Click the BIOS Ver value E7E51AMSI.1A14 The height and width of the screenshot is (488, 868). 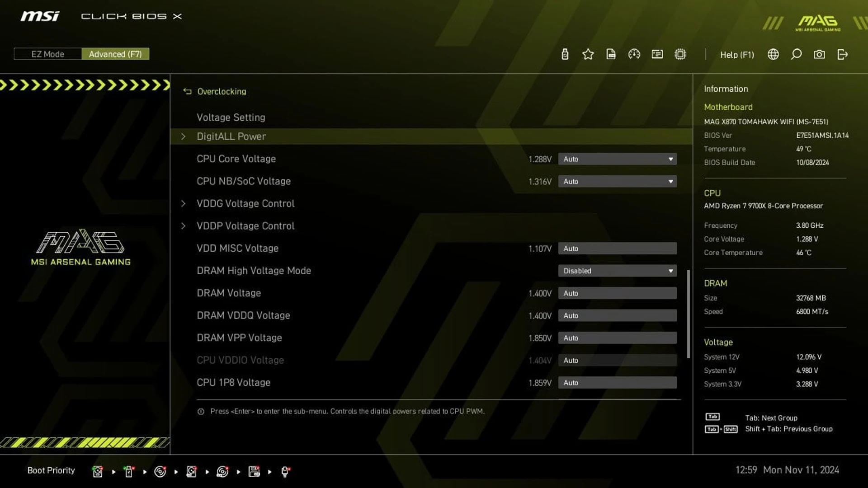822,135
